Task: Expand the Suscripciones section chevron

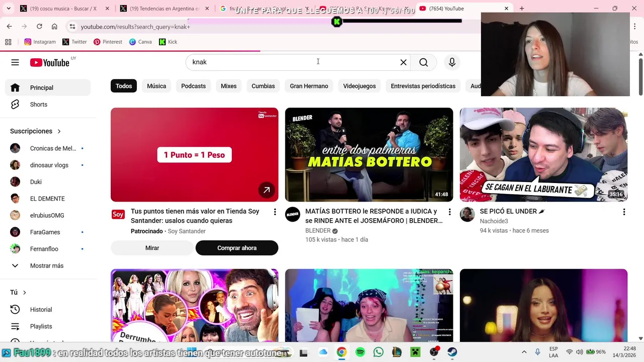Action: (x=59, y=131)
